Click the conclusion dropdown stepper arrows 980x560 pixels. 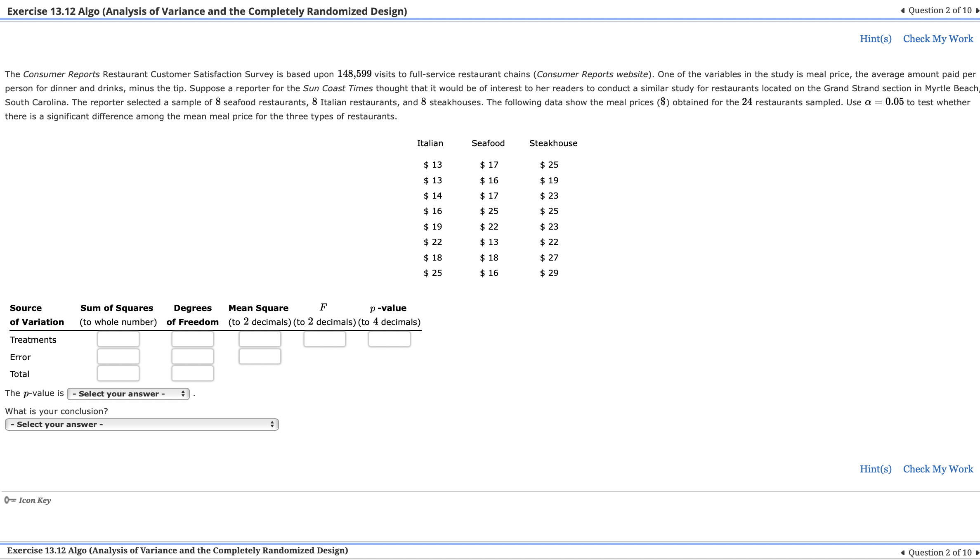coord(272,424)
